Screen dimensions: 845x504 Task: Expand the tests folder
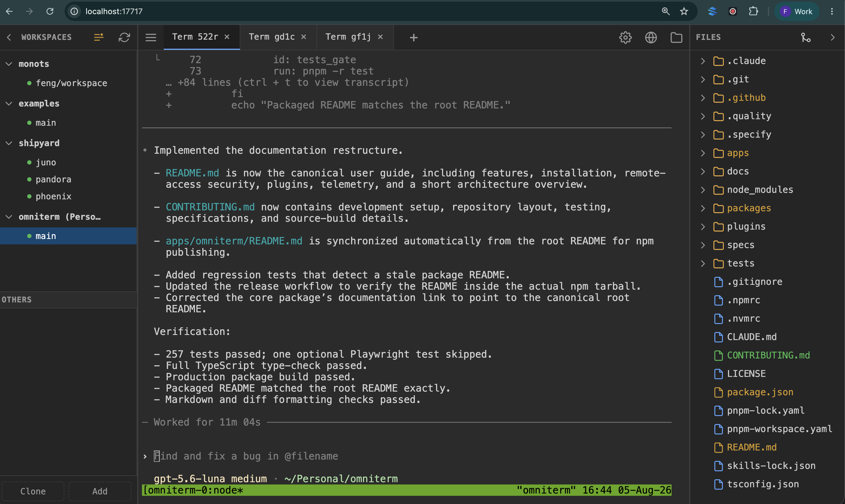tap(703, 264)
